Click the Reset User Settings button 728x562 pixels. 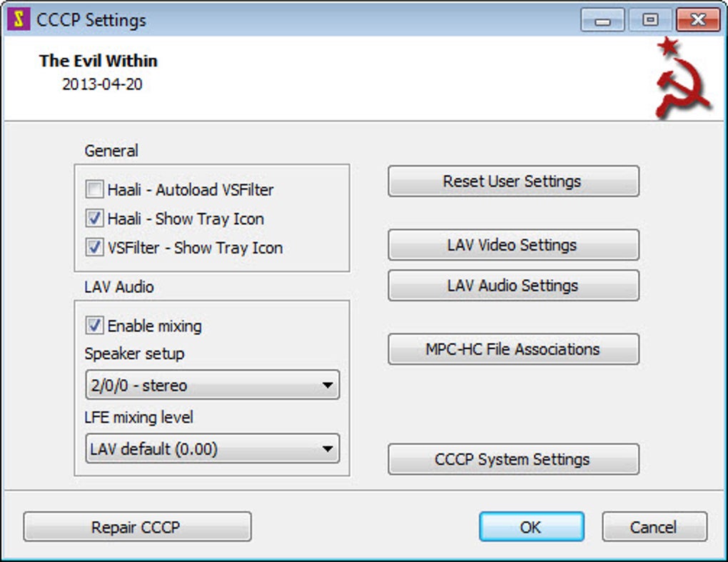pyautogui.click(x=513, y=181)
